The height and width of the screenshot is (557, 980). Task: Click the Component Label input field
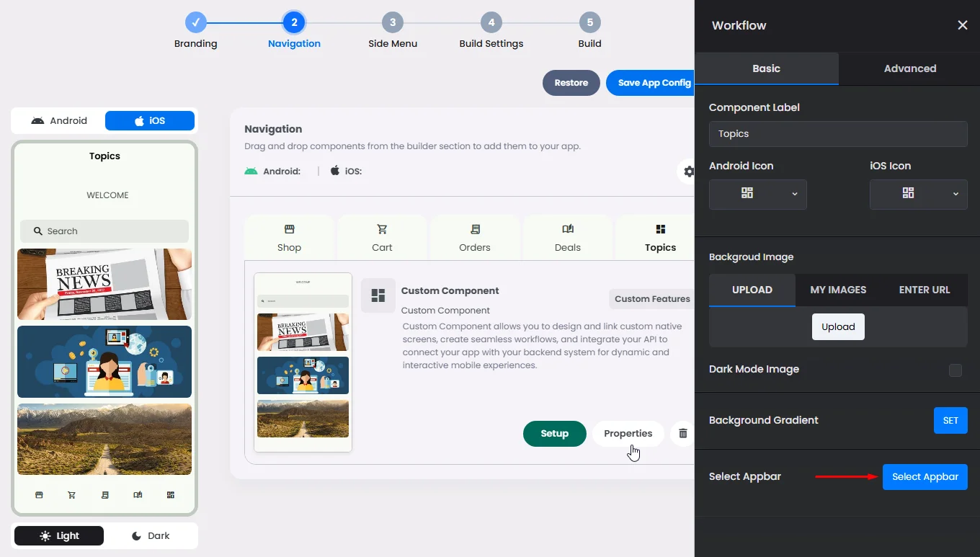point(837,134)
